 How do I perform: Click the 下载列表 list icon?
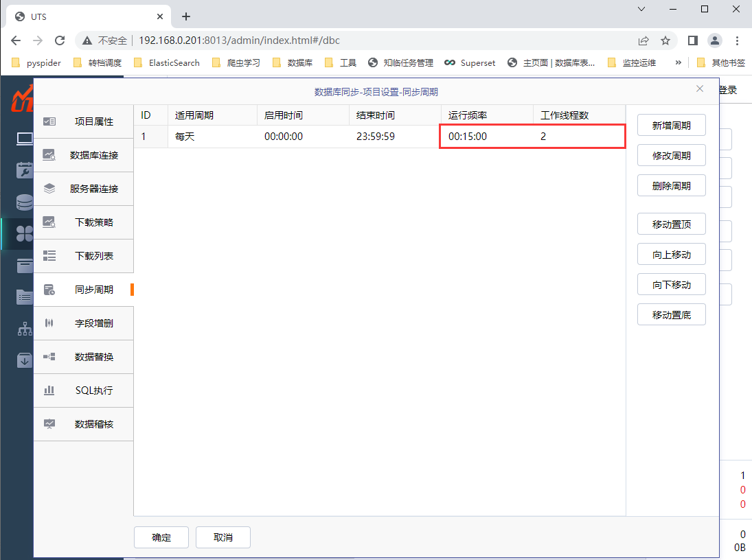coord(49,256)
